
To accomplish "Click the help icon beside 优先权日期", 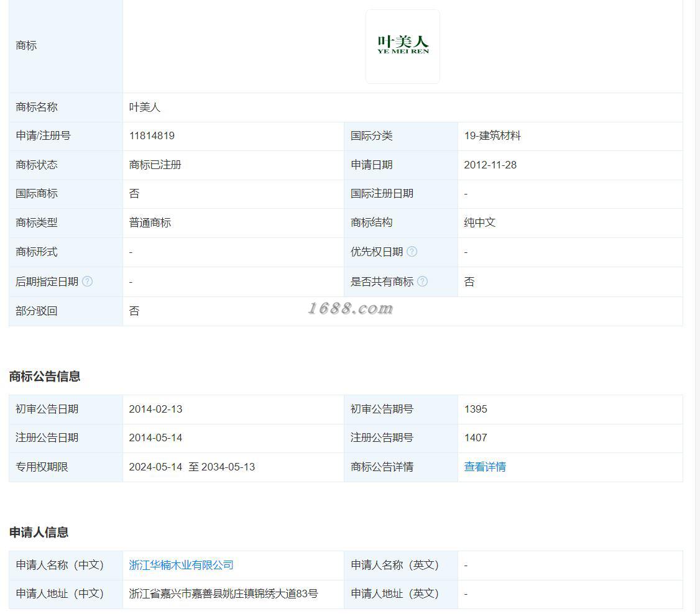I will point(412,252).
